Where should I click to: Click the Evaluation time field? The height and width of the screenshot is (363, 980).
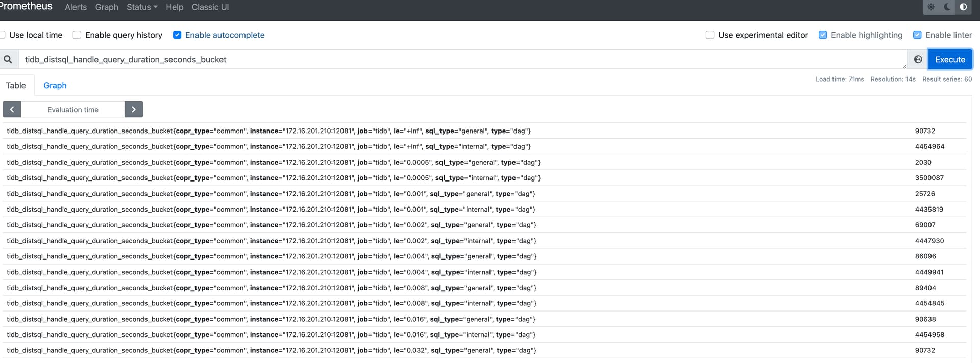coord(73,110)
